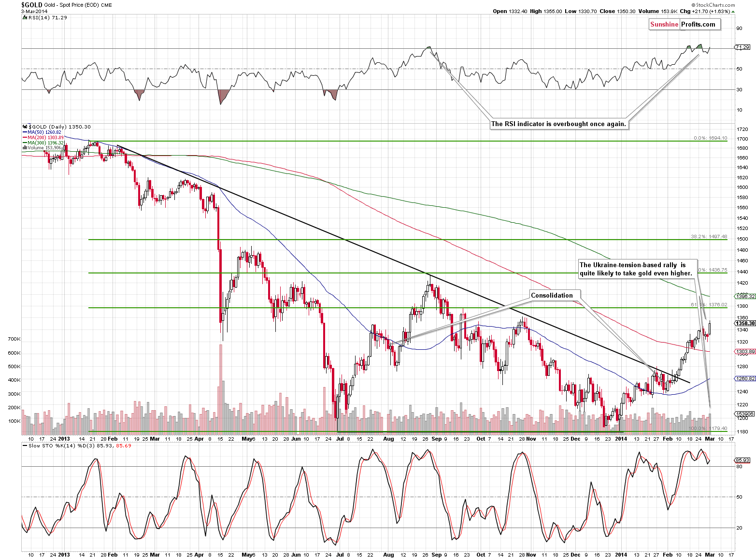Click the MA(50) 1260.82 legend entry
The image size is (756, 559).
pos(44,132)
